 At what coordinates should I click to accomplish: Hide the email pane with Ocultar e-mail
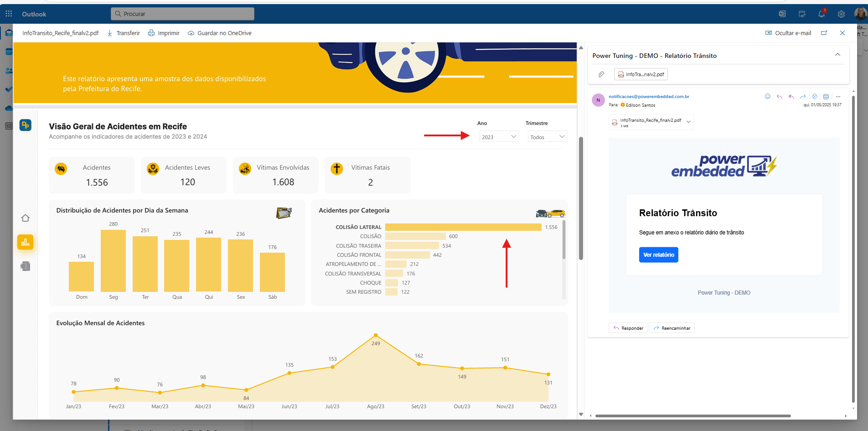coord(788,33)
